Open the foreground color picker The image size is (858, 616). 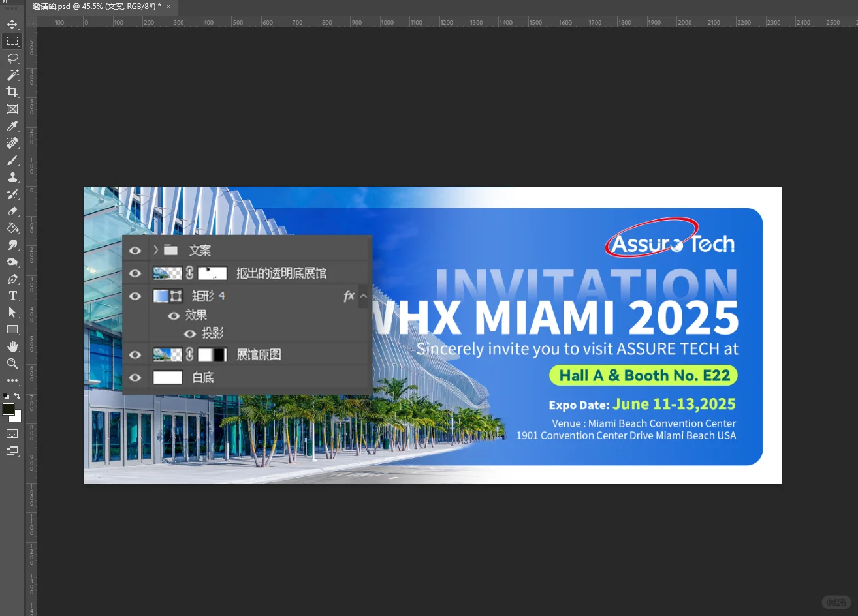click(8, 409)
